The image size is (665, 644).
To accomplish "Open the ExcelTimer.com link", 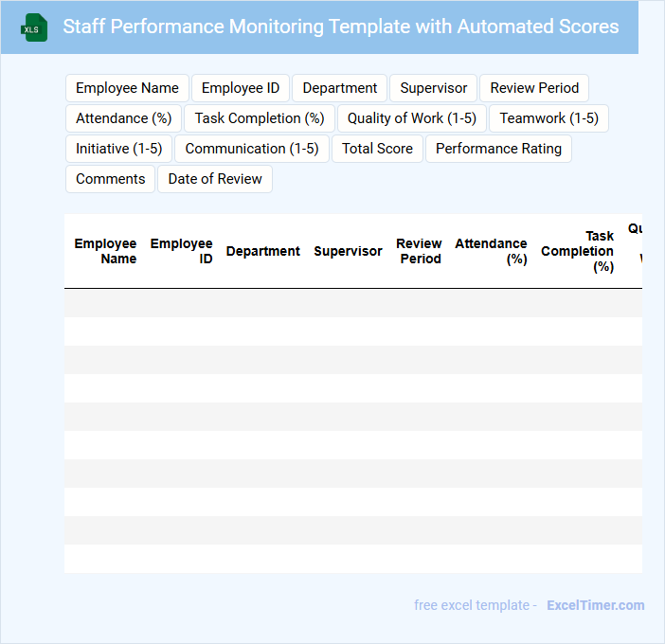I will click(595, 605).
